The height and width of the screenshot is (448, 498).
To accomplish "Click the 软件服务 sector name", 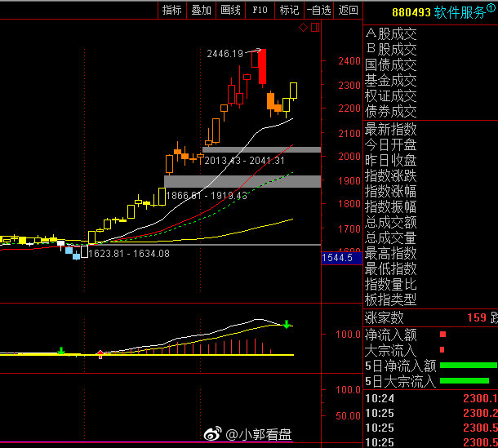I will click(x=460, y=12).
